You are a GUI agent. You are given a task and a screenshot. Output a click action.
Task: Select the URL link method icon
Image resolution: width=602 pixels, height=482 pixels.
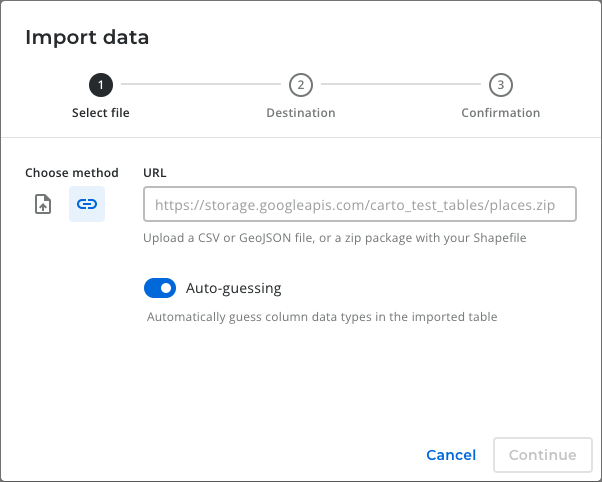(87, 204)
